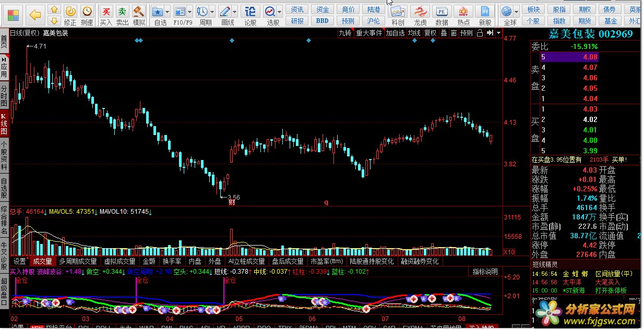Expand the 画线 drawing dropdown arrow

click(x=235, y=11)
